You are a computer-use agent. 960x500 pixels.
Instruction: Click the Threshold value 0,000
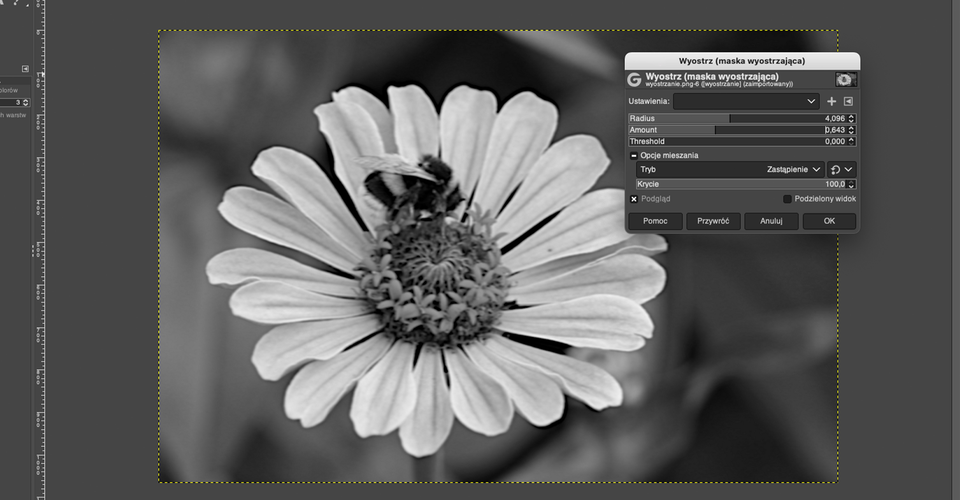click(x=834, y=141)
